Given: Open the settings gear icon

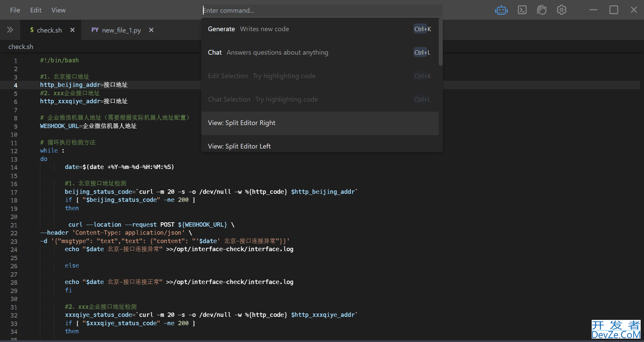Looking at the screenshot, I should [x=561, y=10].
